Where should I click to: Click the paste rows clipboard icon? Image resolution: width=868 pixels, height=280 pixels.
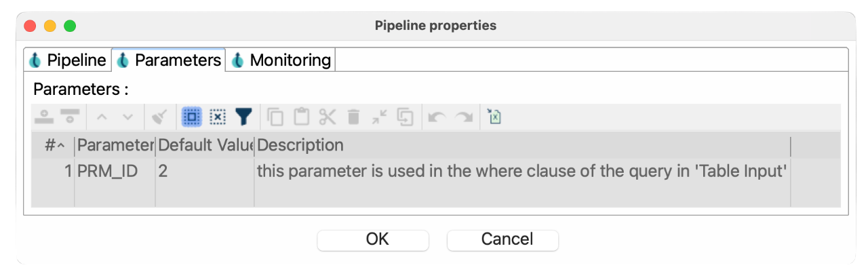[301, 117]
